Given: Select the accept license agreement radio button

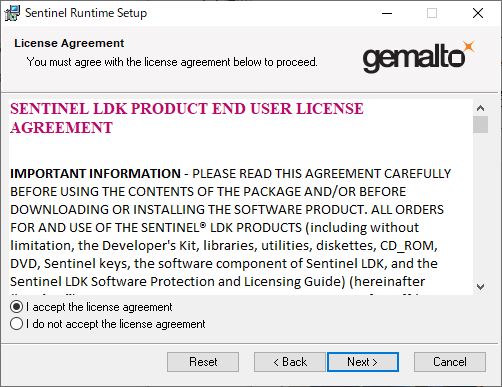Looking at the screenshot, I should tap(16, 307).
